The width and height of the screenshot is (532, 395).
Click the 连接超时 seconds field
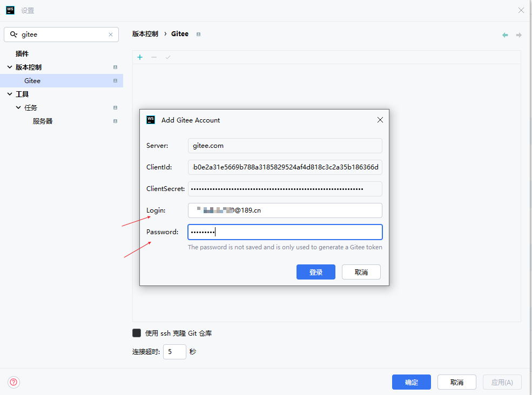(174, 352)
